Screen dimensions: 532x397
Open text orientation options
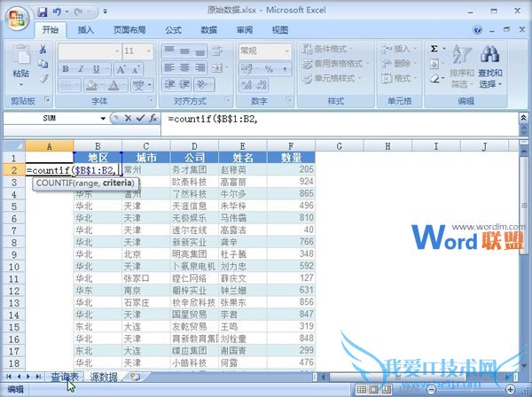pyautogui.click(x=204, y=84)
